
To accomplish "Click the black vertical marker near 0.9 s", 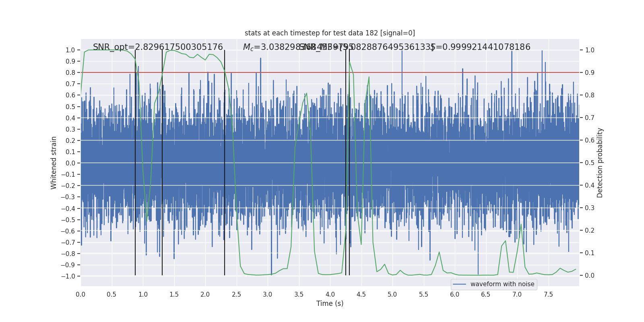I will point(135,163).
